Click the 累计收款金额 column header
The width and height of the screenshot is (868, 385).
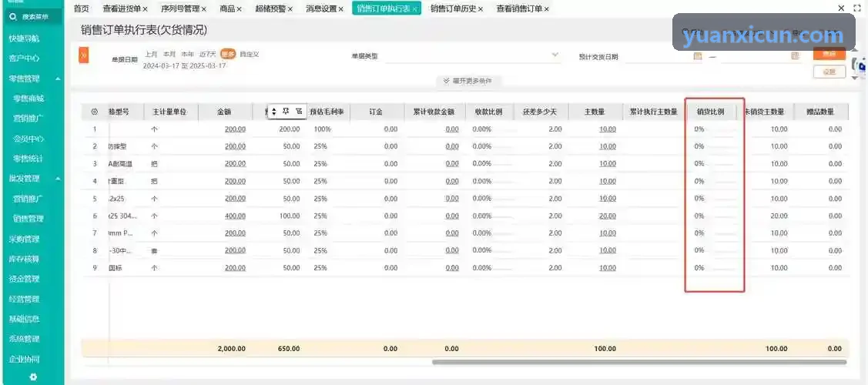(x=434, y=112)
